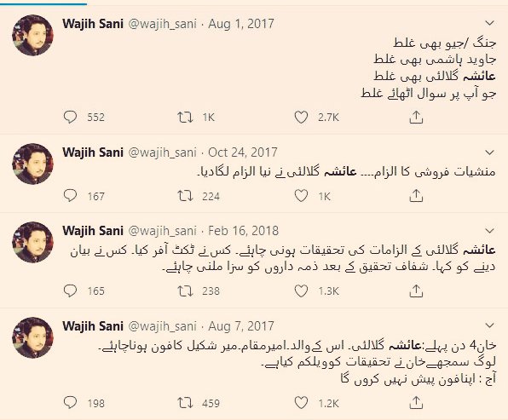This screenshot has width=508, height=420.
Task: Like the tweet with 1.2K likes
Action: click(301, 403)
